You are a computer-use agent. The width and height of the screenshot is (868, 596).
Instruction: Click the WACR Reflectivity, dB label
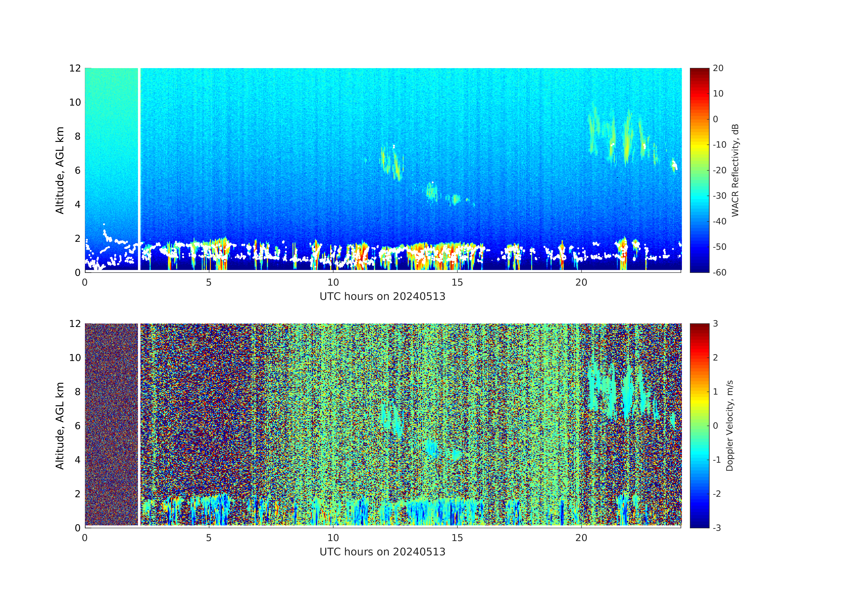[735, 170]
